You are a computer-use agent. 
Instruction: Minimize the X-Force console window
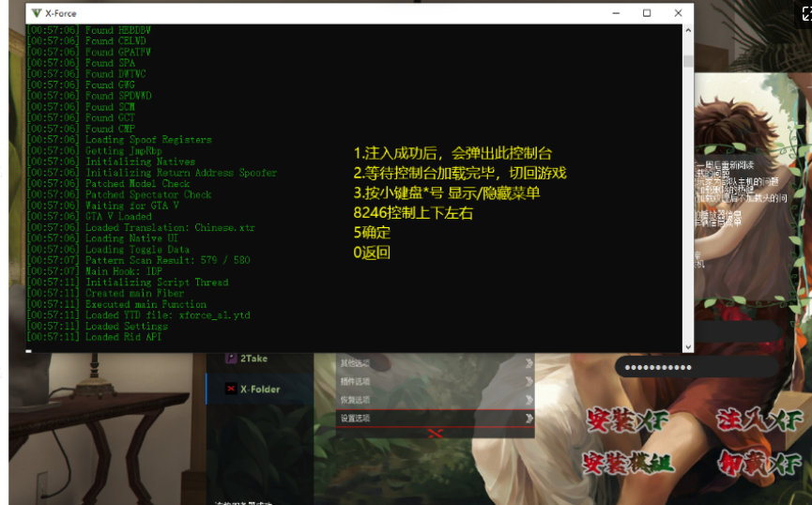pyautogui.click(x=616, y=13)
